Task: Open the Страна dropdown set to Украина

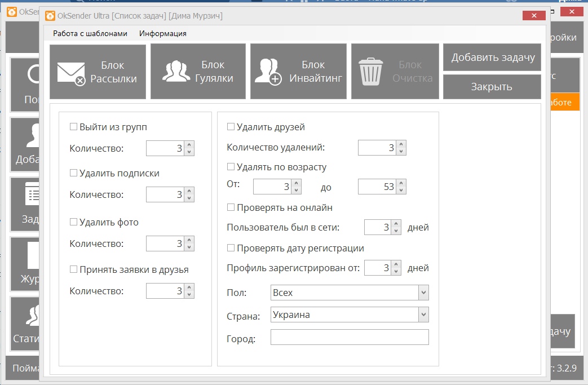Action: click(x=423, y=315)
